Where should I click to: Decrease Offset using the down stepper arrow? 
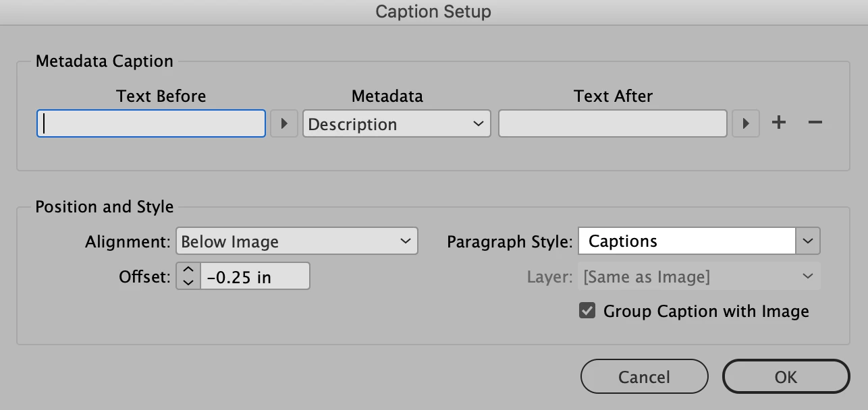coord(188,282)
